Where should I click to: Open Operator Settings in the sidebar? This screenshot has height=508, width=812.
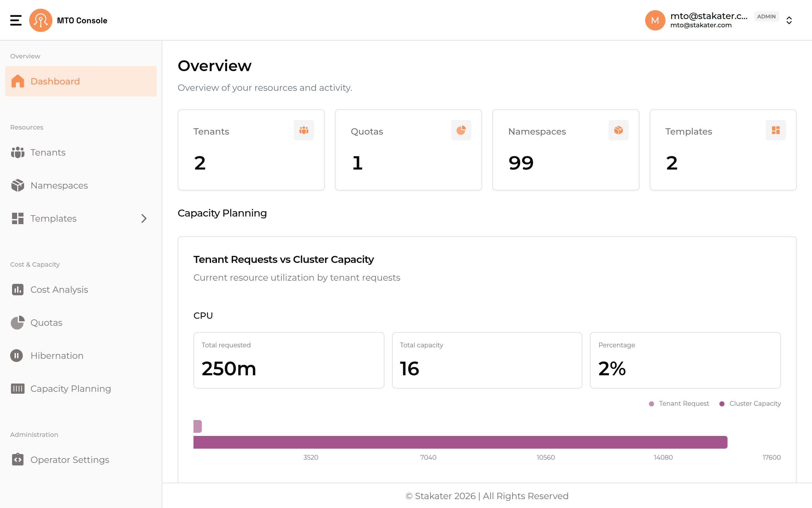(x=81, y=460)
